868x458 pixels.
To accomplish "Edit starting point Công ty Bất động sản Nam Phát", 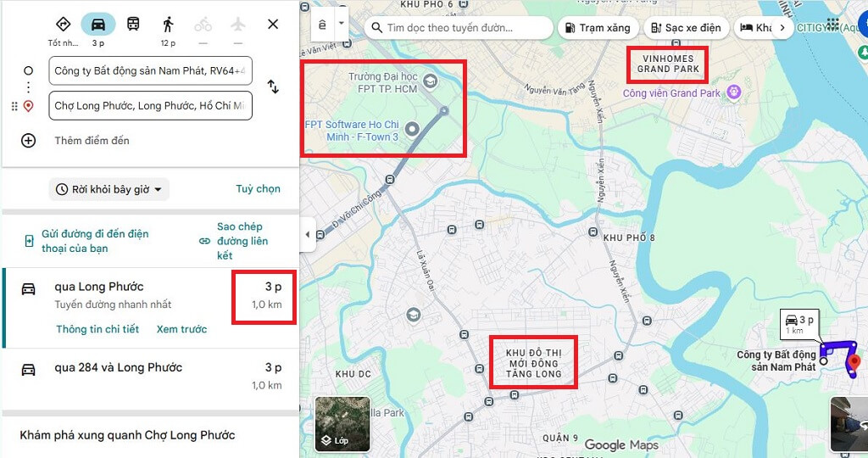I will (x=151, y=70).
